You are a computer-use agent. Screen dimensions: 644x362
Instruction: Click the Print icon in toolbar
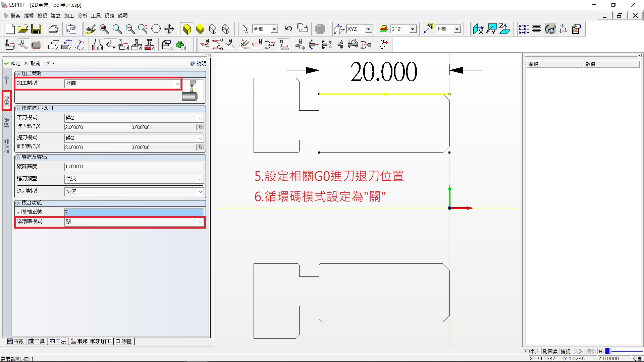[54, 29]
